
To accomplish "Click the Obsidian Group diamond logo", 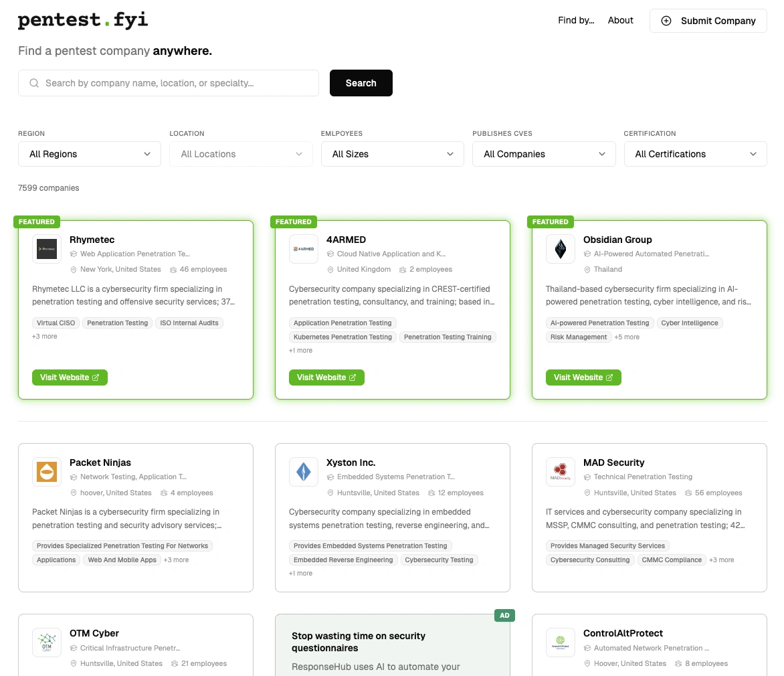I will (x=560, y=248).
